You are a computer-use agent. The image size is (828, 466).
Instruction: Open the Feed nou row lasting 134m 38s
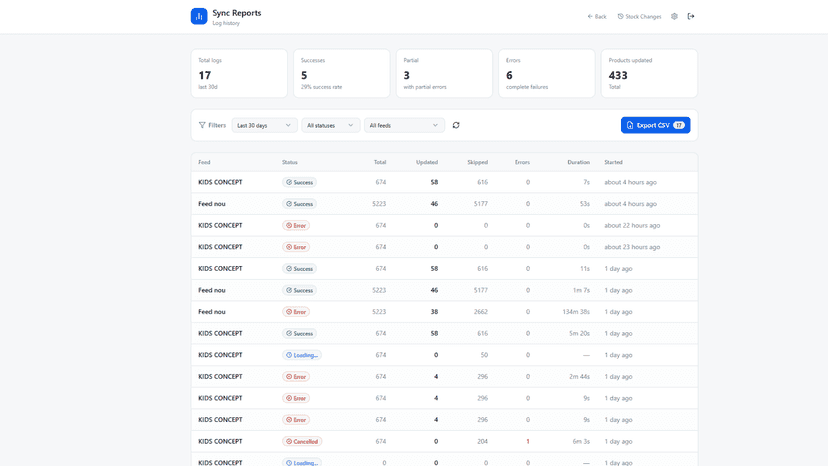tap(444, 312)
